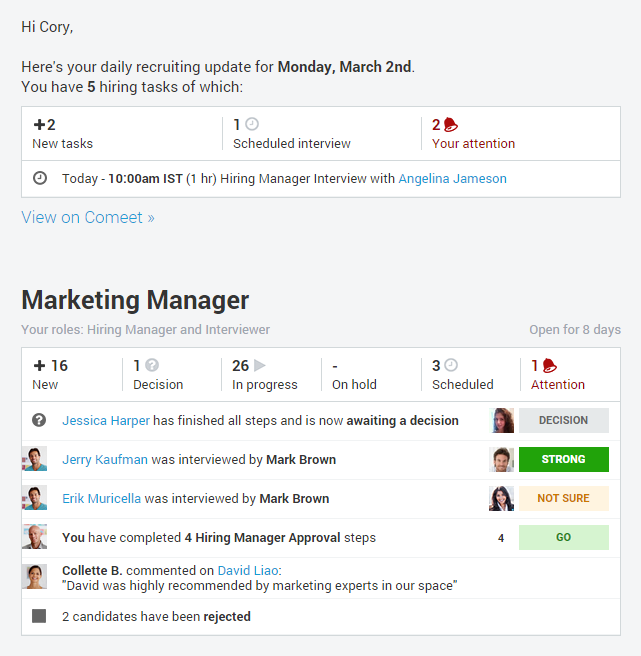Click the play arrow icon beside In progress
This screenshot has height=656, width=641.
[x=260, y=365]
